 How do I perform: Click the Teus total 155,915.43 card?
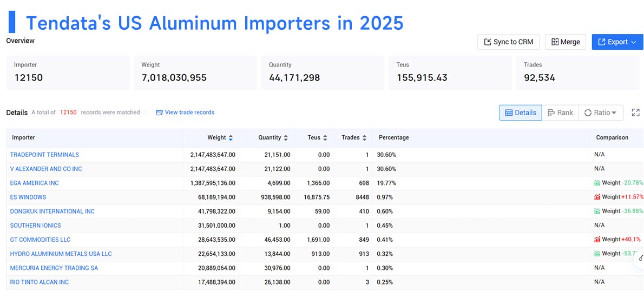pyautogui.click(x=450, y=72)
